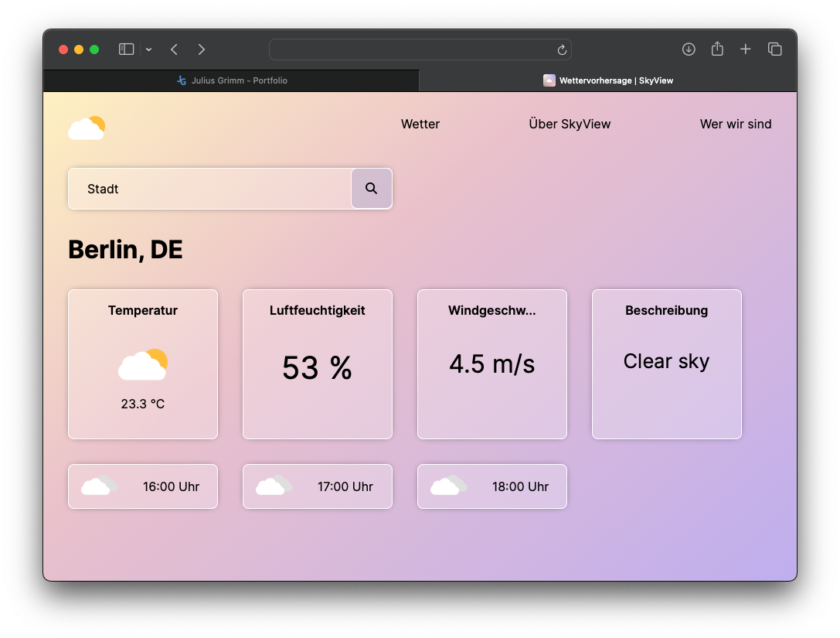Viewport: 840px width, 638px height.
Task: Click the Share icon in Safari toolbar
Action: 717,49
